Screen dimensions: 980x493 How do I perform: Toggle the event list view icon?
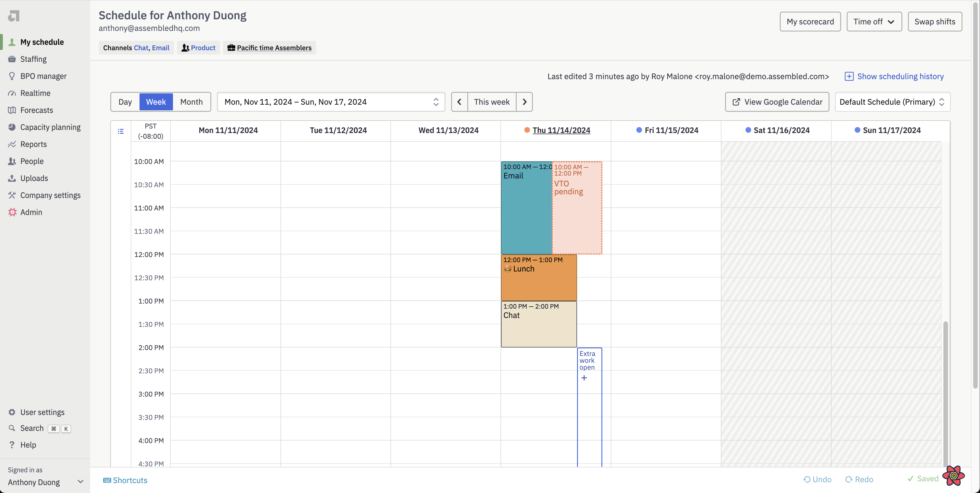[x=121, y=131]
